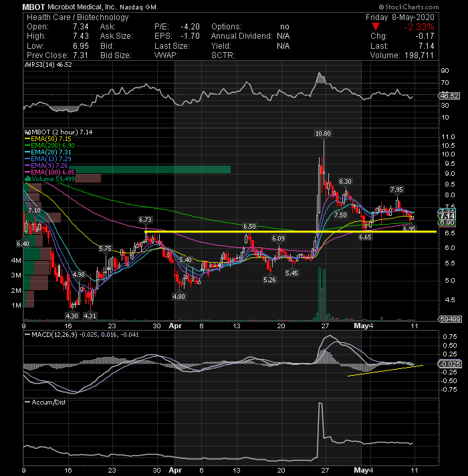Click the 4M volume scale label
Viewport: 468px width, 476px height.
point(16,261)
